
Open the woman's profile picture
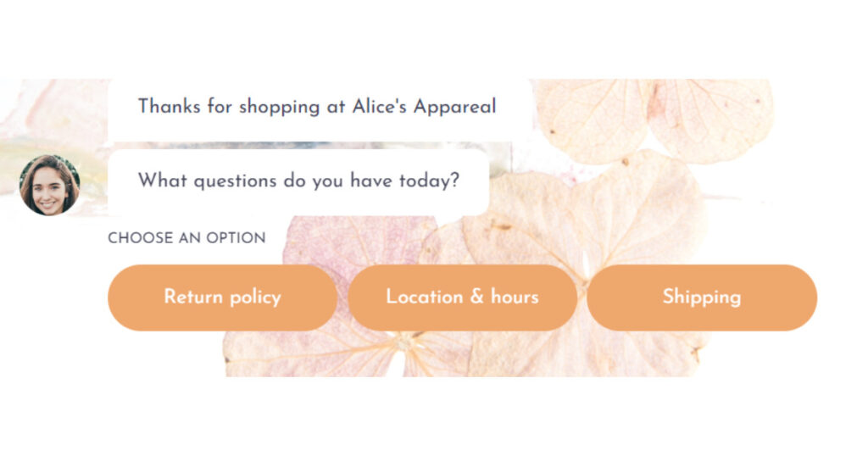coord(49,185)
